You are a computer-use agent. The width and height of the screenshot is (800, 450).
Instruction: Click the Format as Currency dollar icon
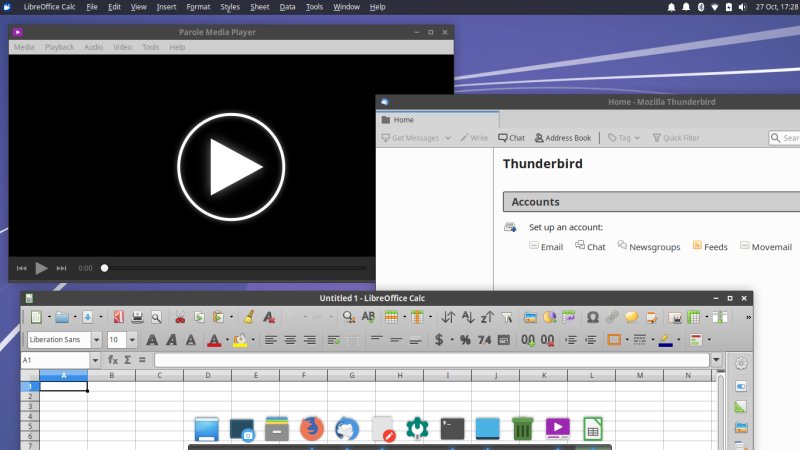click(x=439, y=339)
